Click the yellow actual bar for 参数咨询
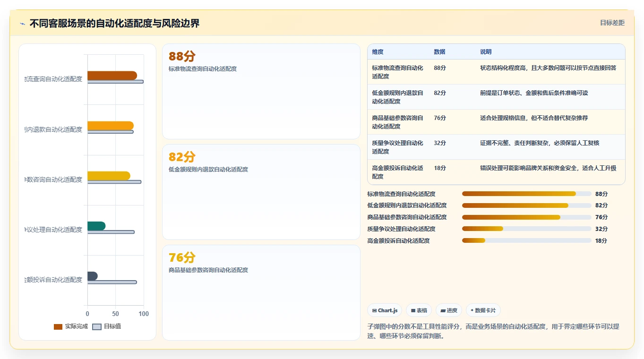The height and width of the screenshot is (359, 644). tap(109, 176)
